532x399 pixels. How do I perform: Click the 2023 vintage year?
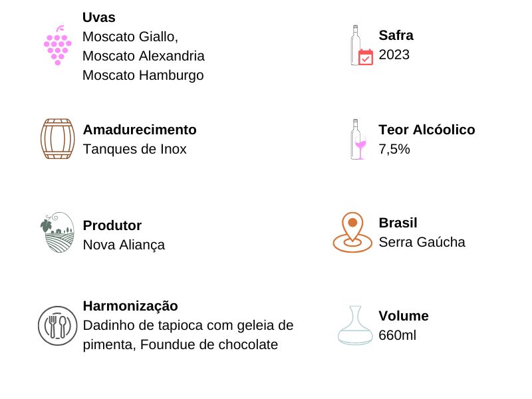coord(394,55)
